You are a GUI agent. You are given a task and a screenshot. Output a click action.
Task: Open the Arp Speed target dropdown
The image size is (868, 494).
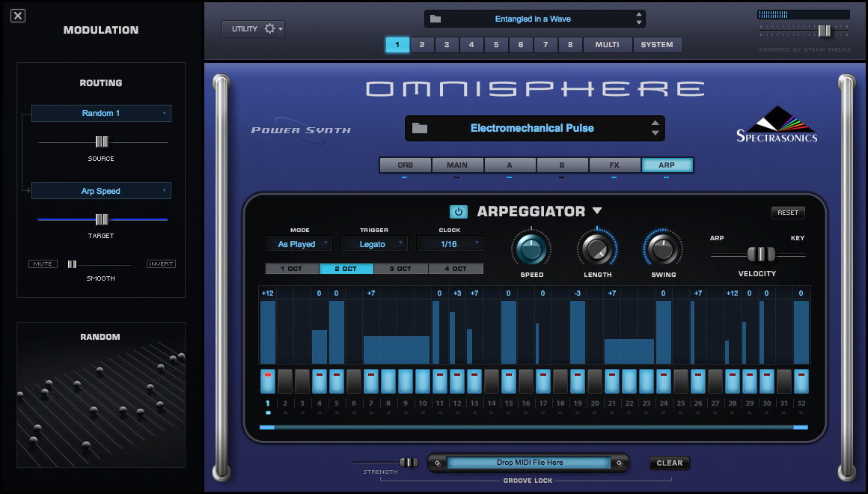coord(101,191)
